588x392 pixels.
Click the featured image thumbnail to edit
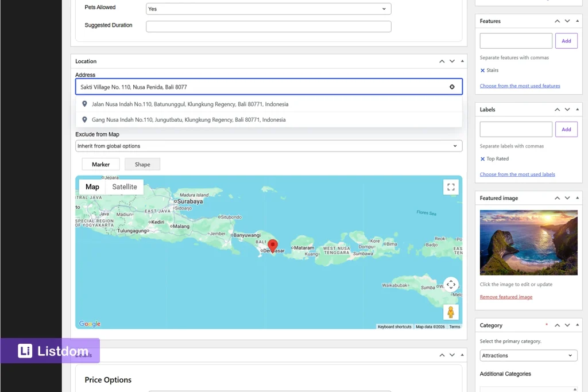coord(528,242)
